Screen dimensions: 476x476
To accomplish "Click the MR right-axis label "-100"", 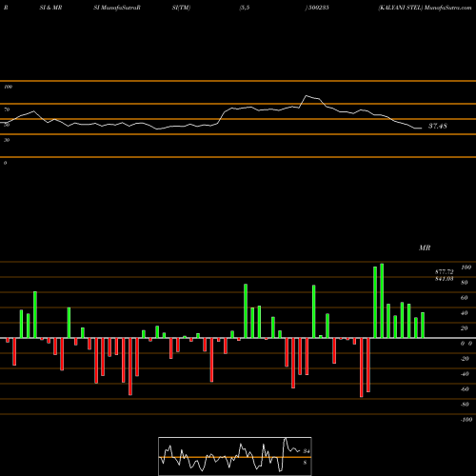I will (x=466, y=420).
